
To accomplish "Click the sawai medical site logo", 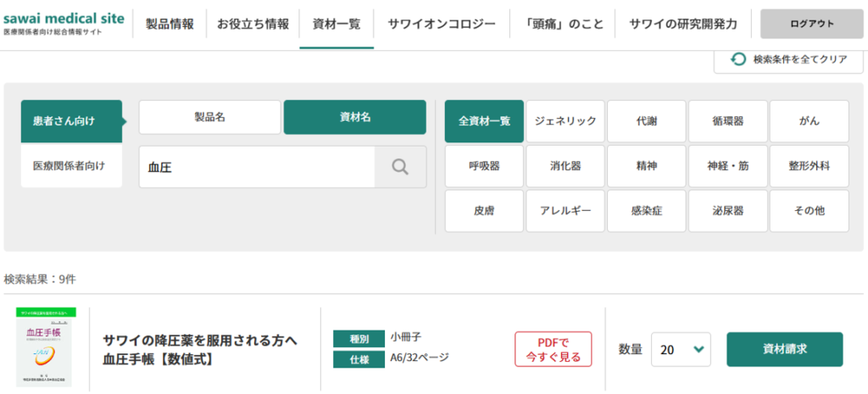I will [64, 23].
